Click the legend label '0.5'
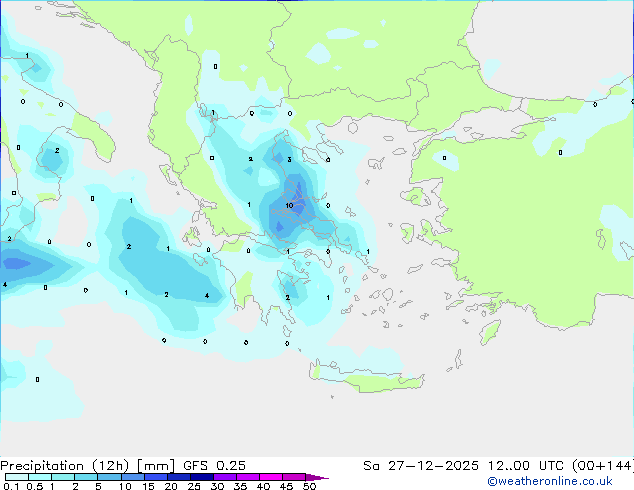634x490 pixels. pos(35,486)
